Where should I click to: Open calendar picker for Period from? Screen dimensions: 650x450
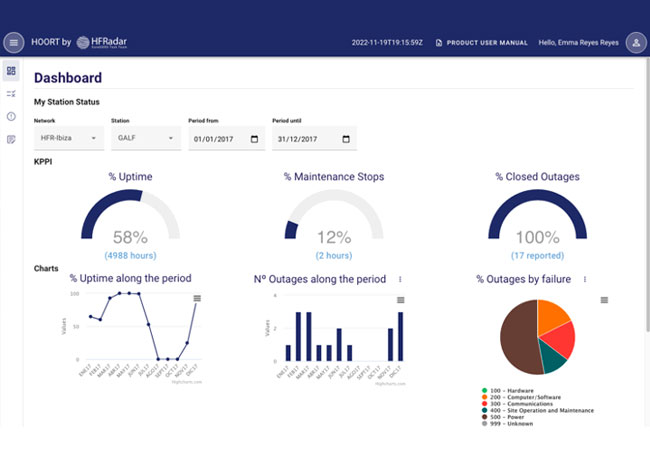[255, 139]
